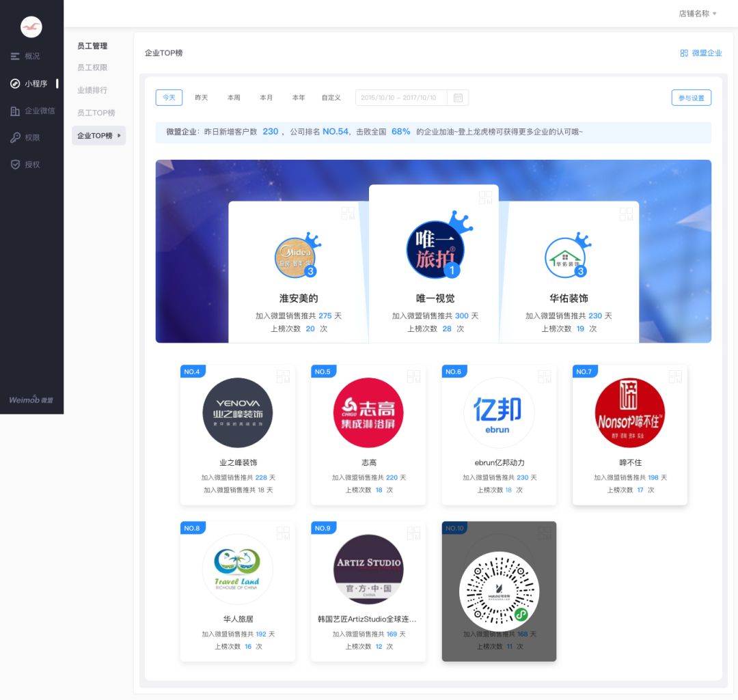Open 权限 key icon in sidebar
The height and width of the screenshot is (700, 738).
(x=15, y=137)
